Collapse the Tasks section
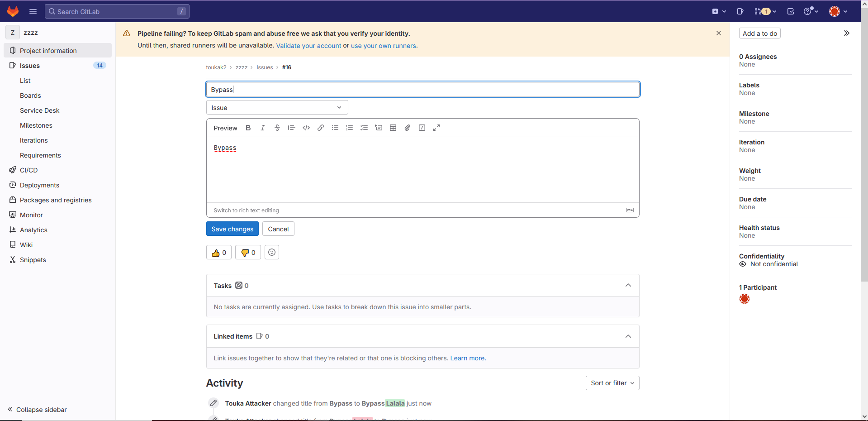 point(628,286)
